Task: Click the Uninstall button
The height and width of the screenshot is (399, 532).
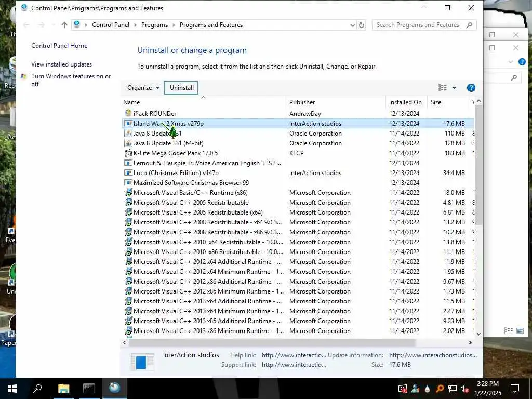Action: point(181,87)
